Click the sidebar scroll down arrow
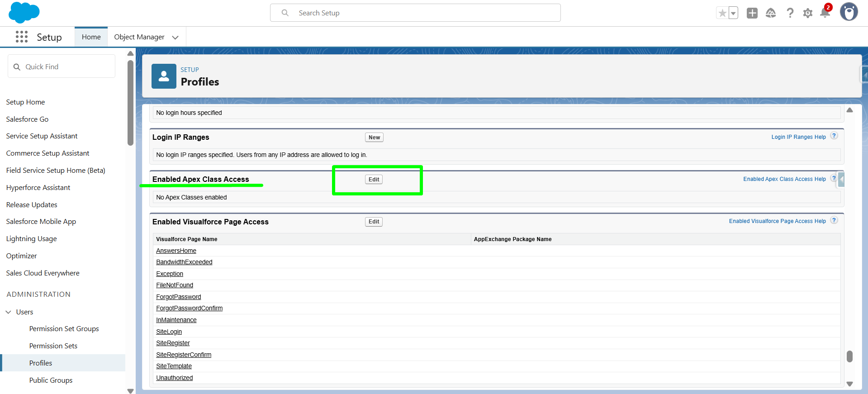 [130, 391]
